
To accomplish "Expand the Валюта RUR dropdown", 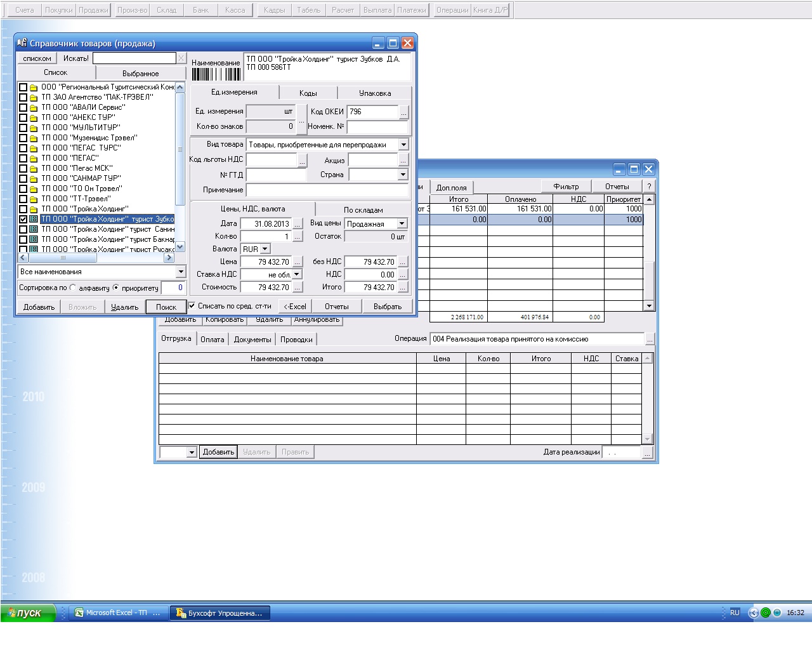I will [x=265, y=249].
